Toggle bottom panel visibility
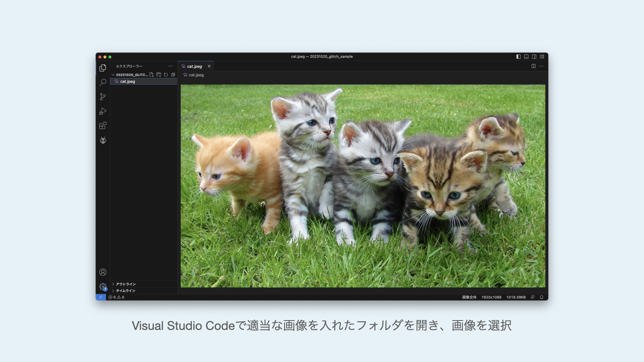The width and height of the screenshot is (644, 362). [x=526, y=57]
